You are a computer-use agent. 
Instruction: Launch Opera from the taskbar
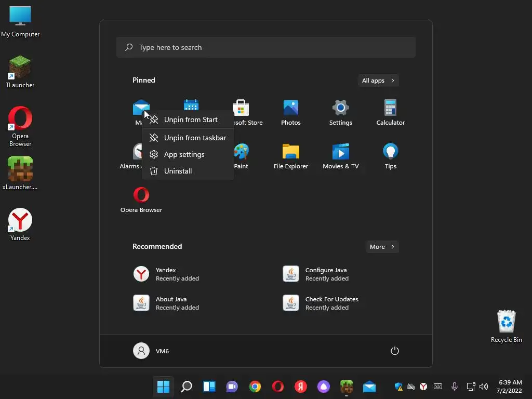pyautogui.click(x=278, y=387)
